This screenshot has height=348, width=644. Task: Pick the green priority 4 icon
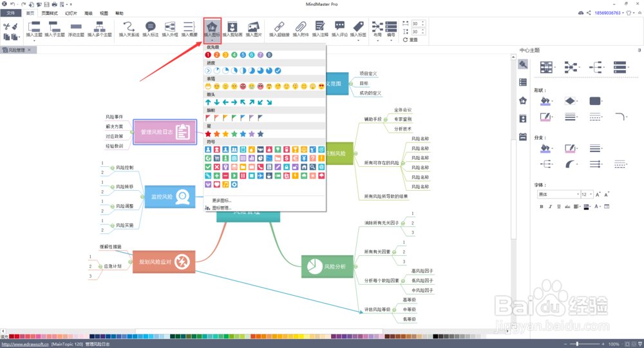coord(234,55)
